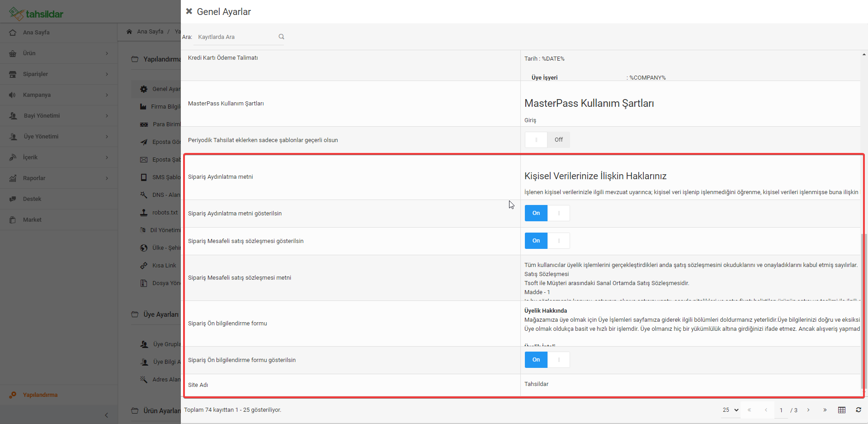This screenshot has height=424, width=868.
Task: Click the page number input field
Action: coord(781,410)
